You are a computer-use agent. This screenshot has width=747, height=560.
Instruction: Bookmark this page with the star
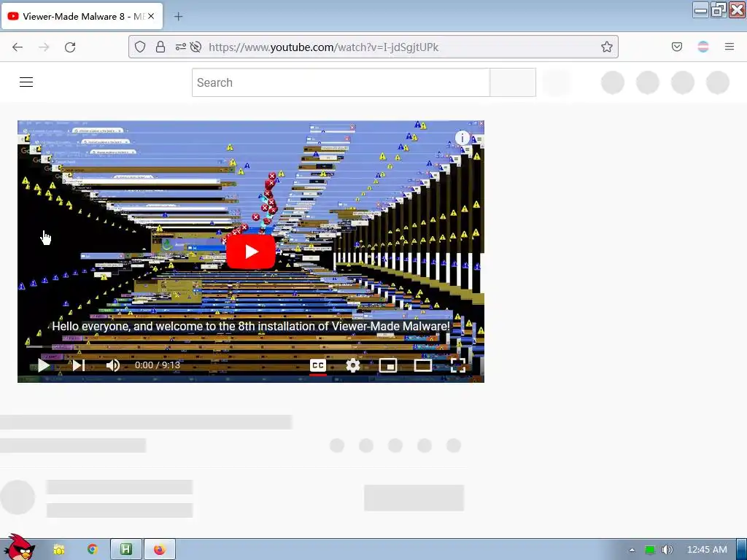click(x=606, y=47)
